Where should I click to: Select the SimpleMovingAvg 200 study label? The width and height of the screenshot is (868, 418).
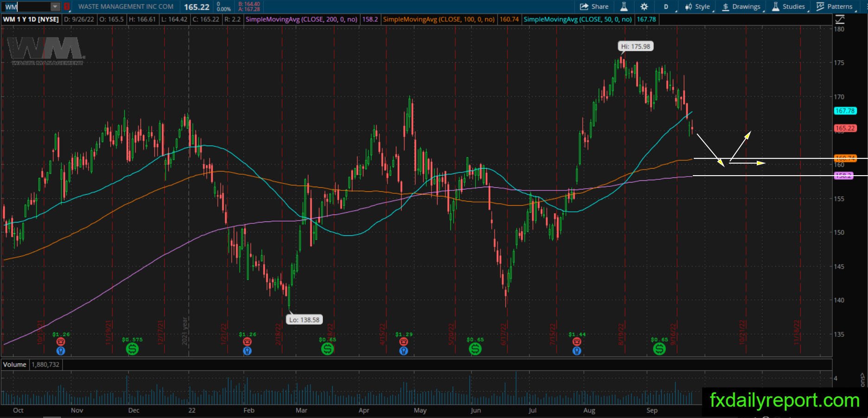coord(302,19)
